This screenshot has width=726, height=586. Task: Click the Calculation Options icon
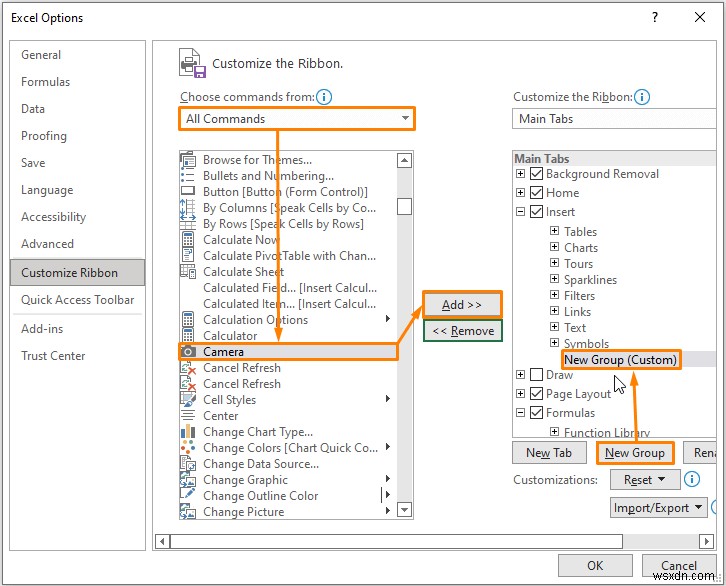(188, 319)
